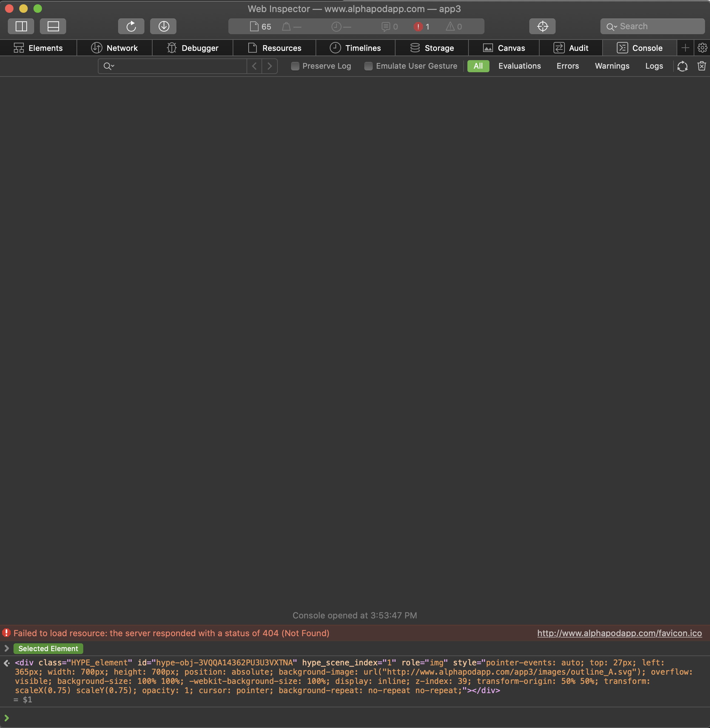Add a new tab with plus button
The width and height of the screenshot is (710, 728).
[x=685, y=48]
